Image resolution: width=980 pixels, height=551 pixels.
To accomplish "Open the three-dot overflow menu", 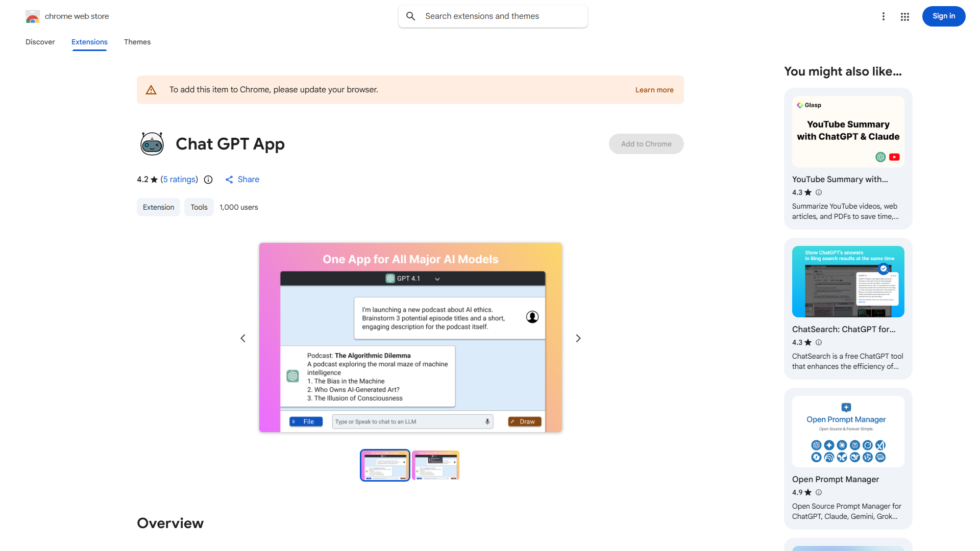I will (884, 16).
